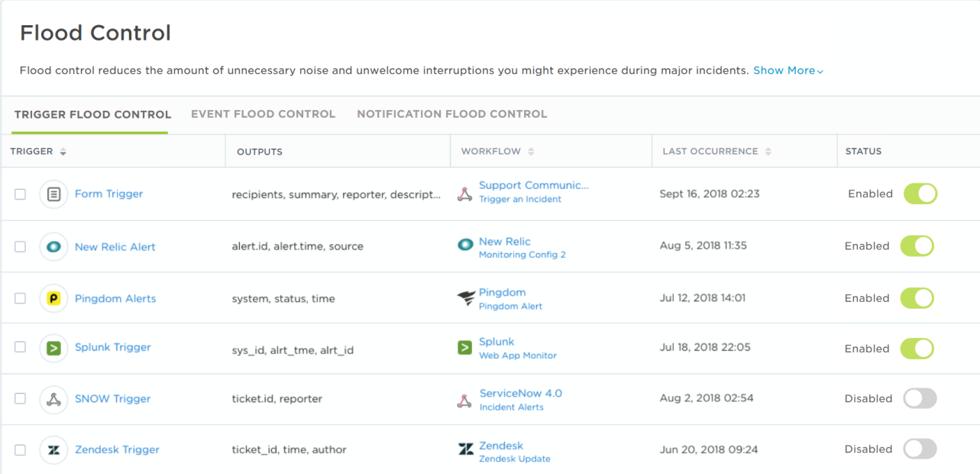This screenshot has width=980, height=474.
Task: Sort by Last Occurrence column arrows
Action: click(x=768, y=152)
